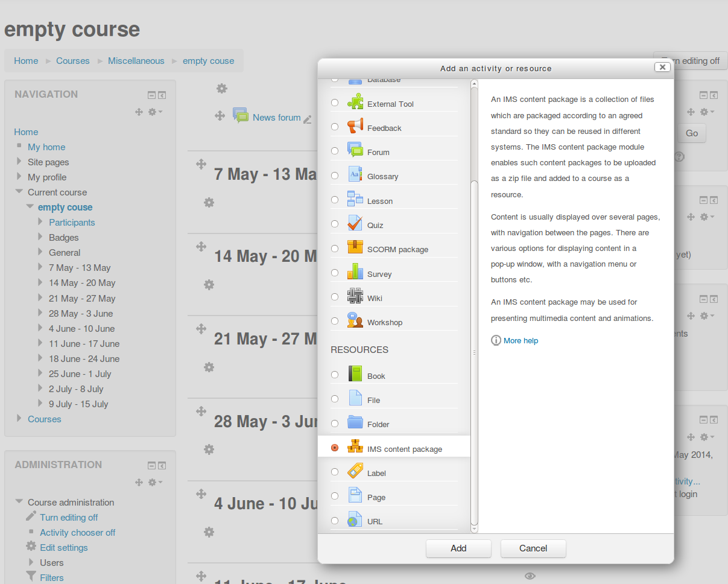Click the External Tool puzzle icon
This screenshot has width=728, height=584.
(355, 101)
